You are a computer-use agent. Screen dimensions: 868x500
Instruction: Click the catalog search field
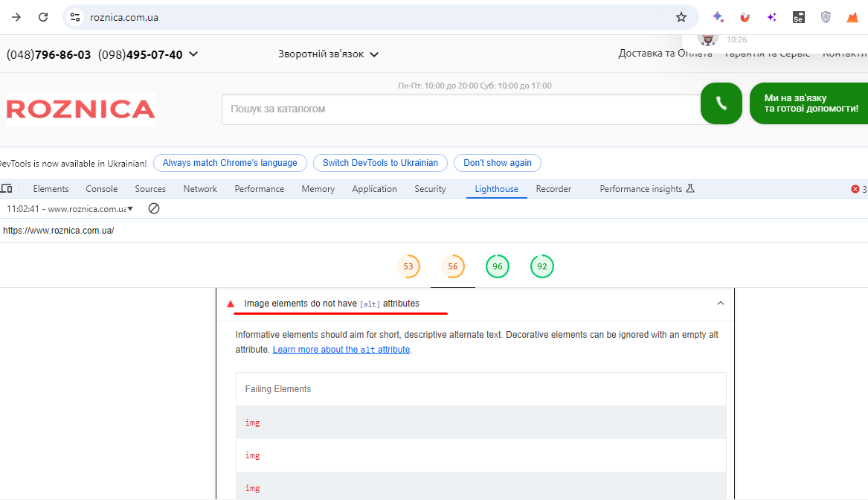coord(461,109)
